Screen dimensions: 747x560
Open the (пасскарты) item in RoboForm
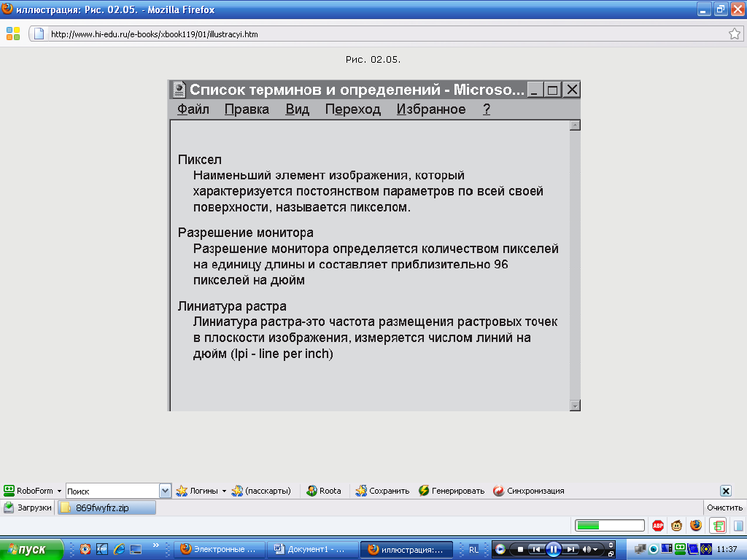click(x=261, y=491)
